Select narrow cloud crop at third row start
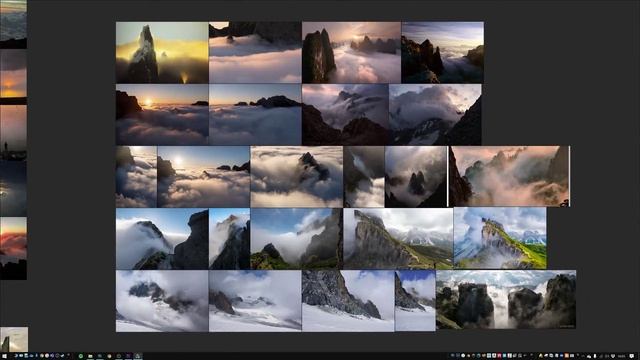The width and height of the screenshot is (640, 360). 136,177
